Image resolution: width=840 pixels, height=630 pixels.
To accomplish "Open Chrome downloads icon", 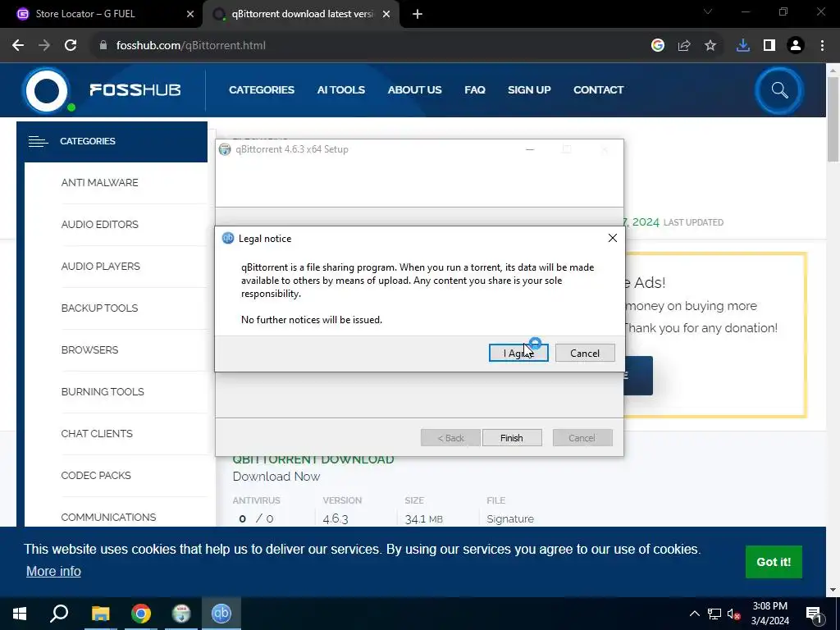I will pos(742,46).
